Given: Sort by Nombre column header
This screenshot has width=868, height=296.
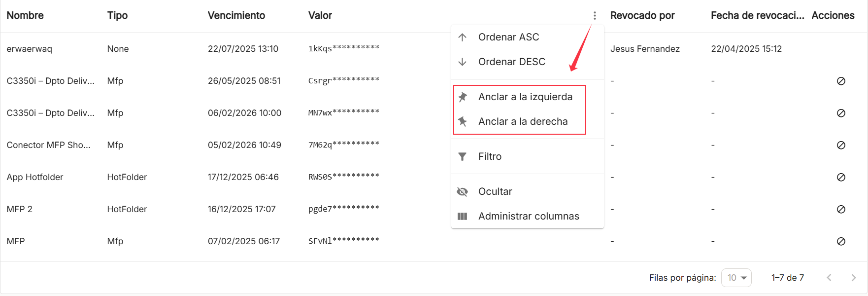Looking at the screenshot, I should point(25,15).
